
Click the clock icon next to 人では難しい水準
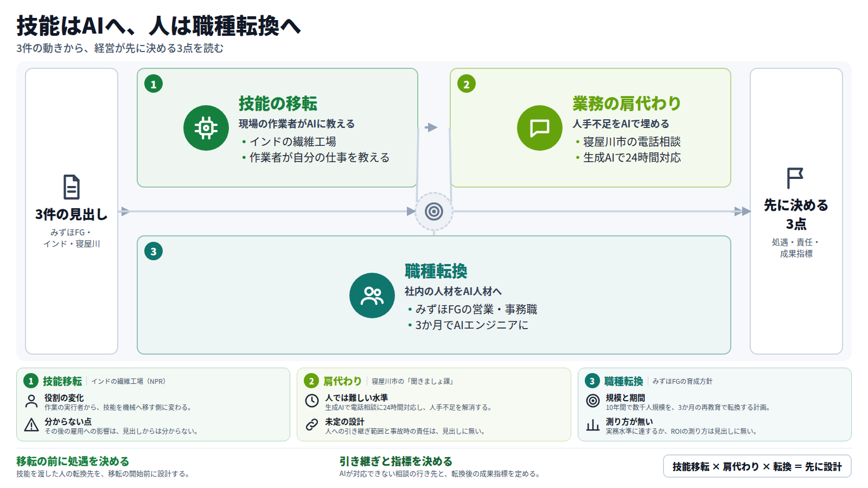click(312, 401)
